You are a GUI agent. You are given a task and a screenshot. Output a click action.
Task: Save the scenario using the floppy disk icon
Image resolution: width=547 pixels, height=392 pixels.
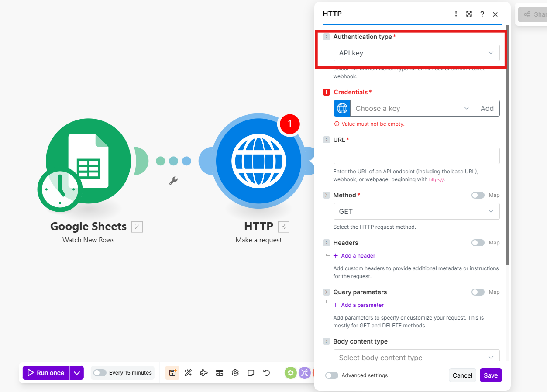click(x=172, y=373)
